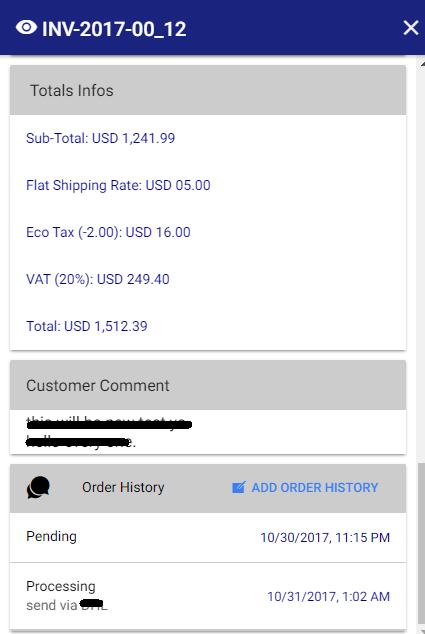Click the vertical scrollbar thumb
This screenshot has height=634, width=425.
(x=421, y=544)
